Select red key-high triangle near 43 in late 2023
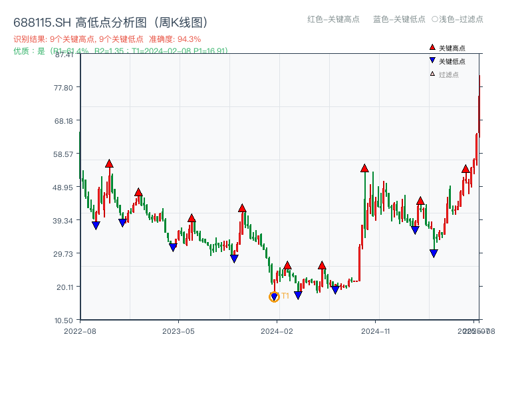Viewport: 532px width, 399px height. click(242, 208)
